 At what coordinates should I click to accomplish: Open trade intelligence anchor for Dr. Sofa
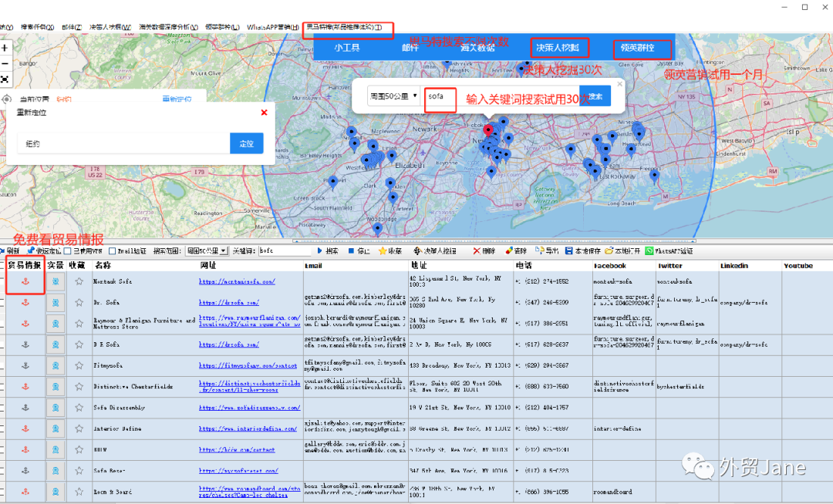[x=25, y=302]
